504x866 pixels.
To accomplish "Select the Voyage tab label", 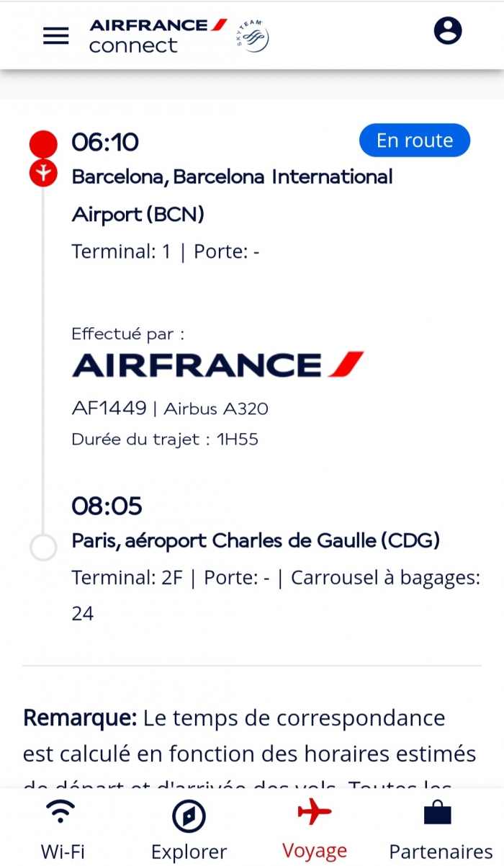I will point(315,851).
